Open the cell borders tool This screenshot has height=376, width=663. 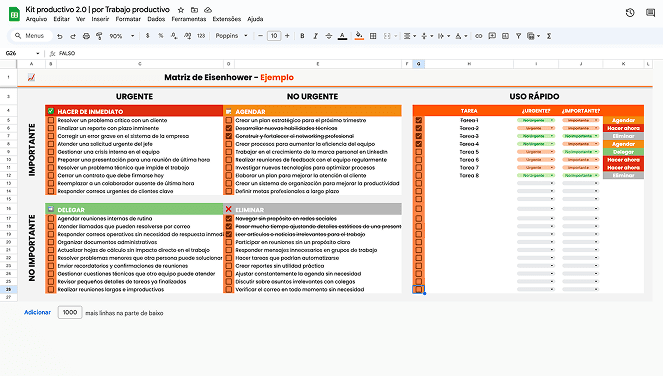coord(373,36)
